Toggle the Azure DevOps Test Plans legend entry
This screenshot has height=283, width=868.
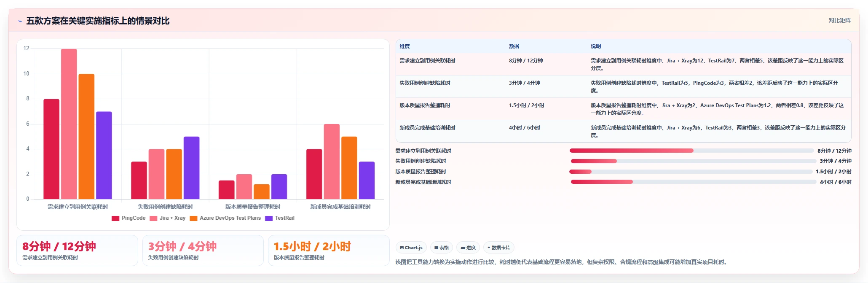coord(225,218)
